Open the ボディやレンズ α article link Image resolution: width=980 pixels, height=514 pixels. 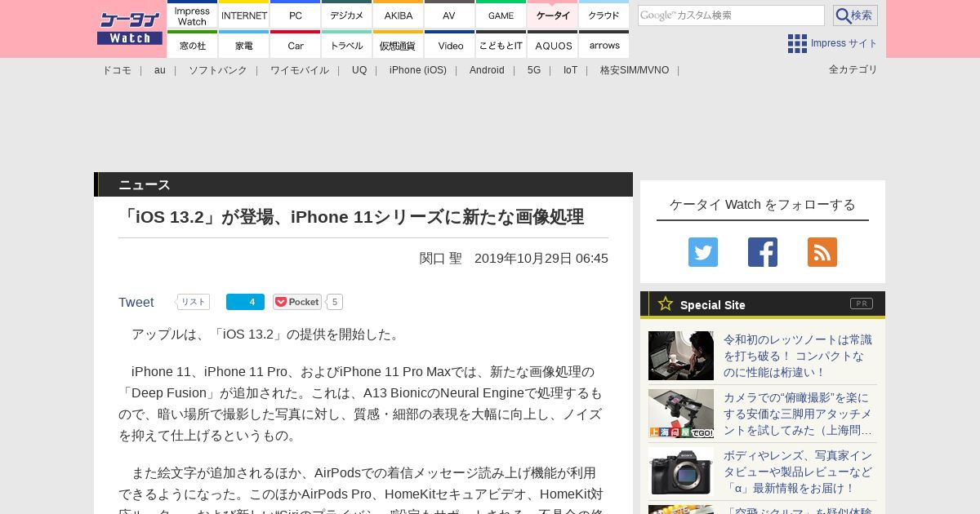[798, 472]
